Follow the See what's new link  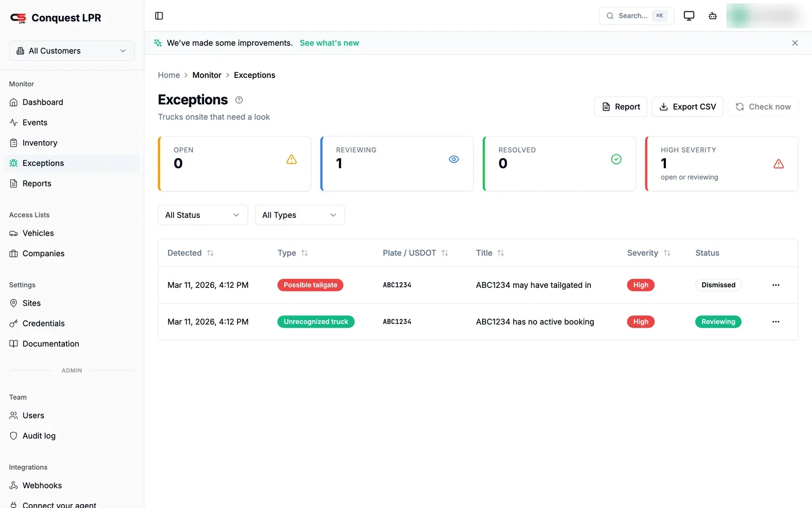329,43
